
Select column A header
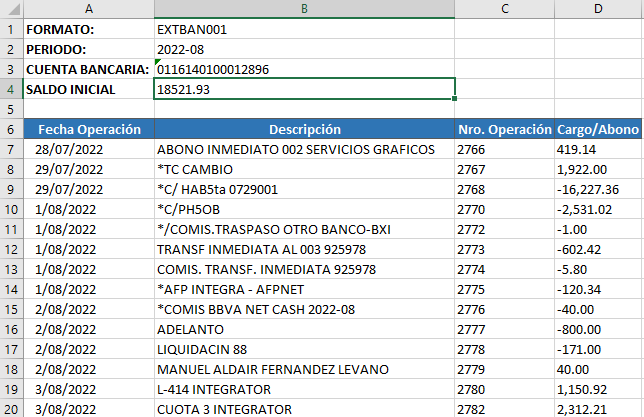[88, 9]
